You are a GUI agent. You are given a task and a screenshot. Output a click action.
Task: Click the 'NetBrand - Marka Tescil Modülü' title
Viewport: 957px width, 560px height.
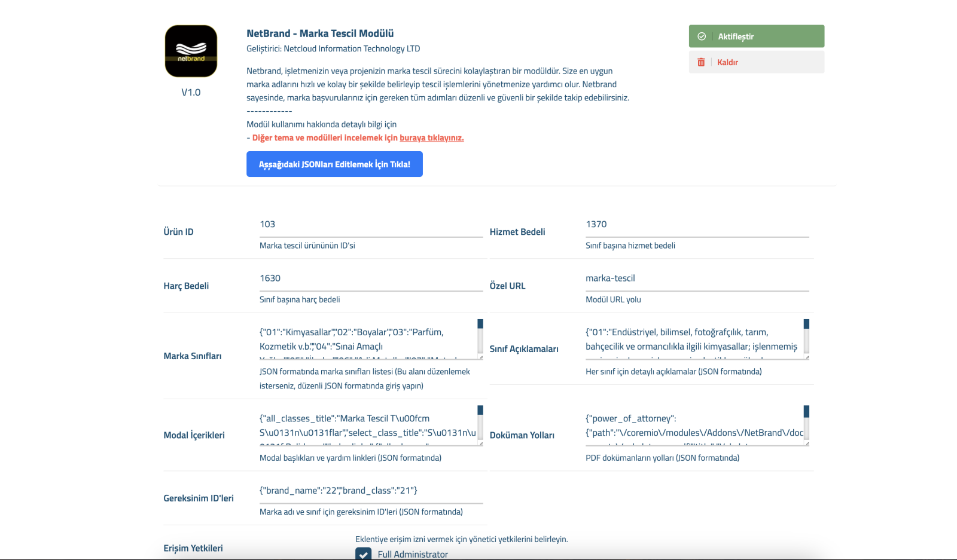click(x=320, y=33)
